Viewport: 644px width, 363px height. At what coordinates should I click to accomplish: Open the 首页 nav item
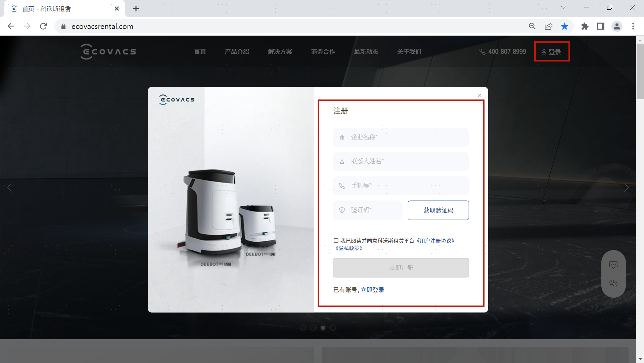tap(200, 52)
